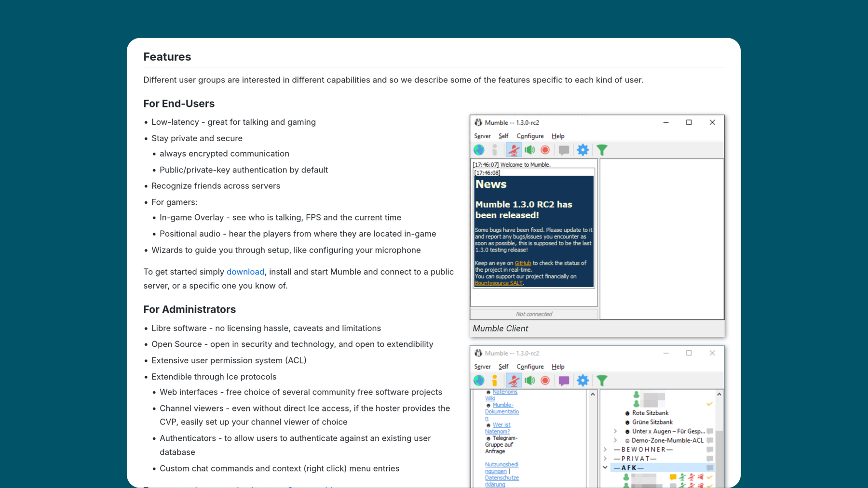Click the grey chat comment icon in upper window
Image resolution: width=868 pixels, height=488 pixels.
564,150
